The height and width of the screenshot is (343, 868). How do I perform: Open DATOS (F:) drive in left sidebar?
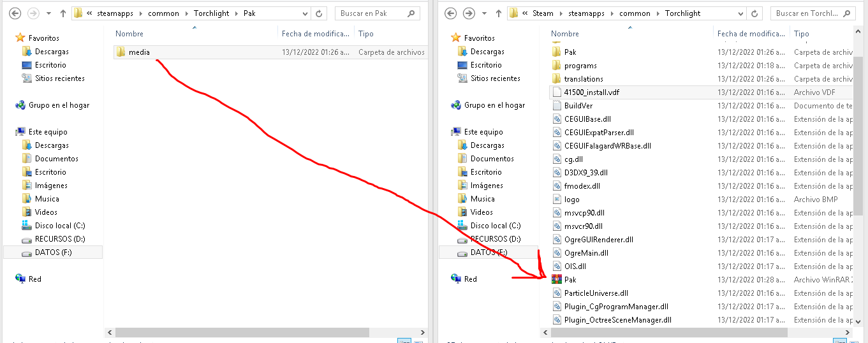53,252
